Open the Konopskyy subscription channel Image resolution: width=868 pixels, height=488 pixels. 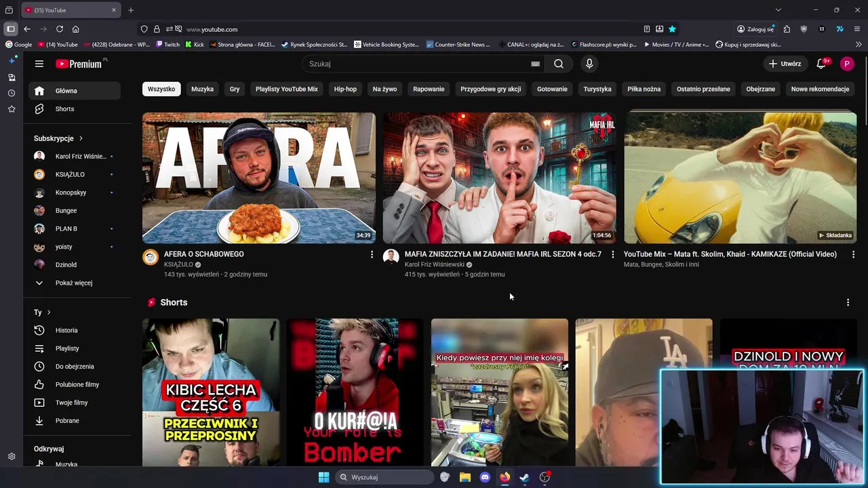pyautogui.click(x=75, y=192)
